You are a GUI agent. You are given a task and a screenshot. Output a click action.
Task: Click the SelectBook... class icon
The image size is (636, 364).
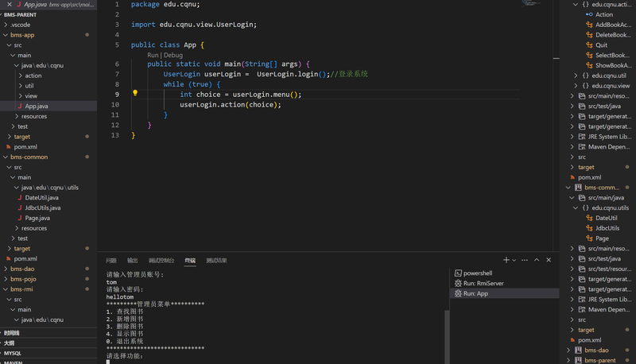[589, 55]
